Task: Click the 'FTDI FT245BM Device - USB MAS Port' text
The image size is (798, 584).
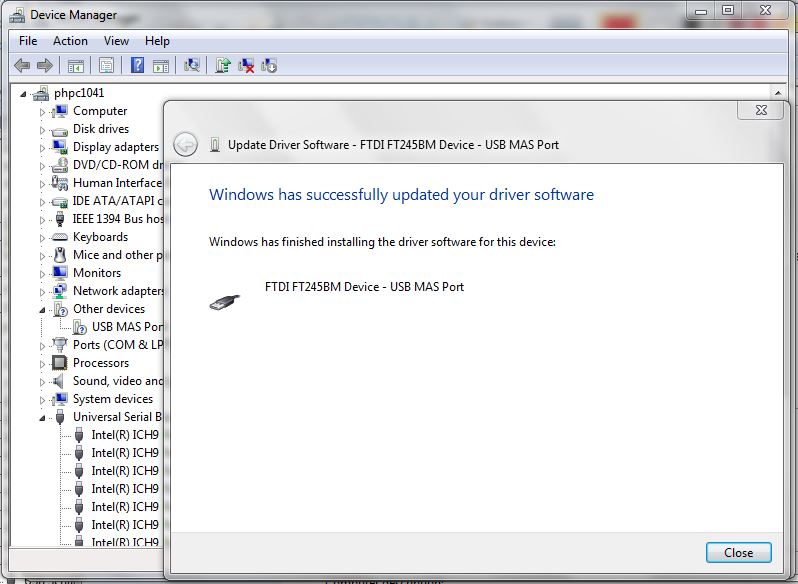Action: tap(364, 286)
